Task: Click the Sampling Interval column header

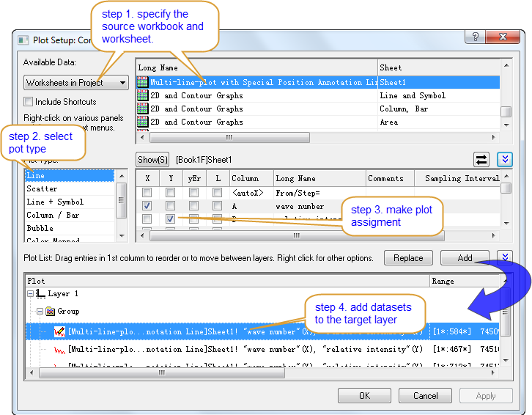Action: point(457,178)
